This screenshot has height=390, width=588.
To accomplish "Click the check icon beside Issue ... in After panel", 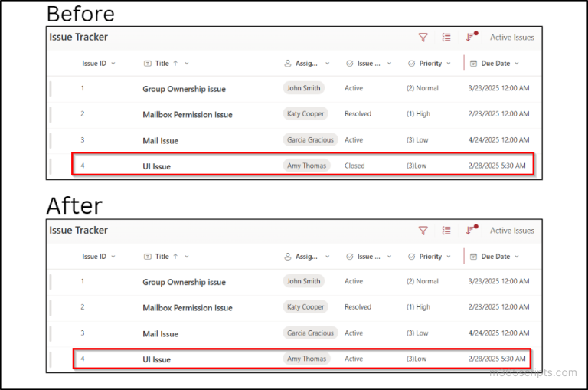I will (x=349, y=257).
